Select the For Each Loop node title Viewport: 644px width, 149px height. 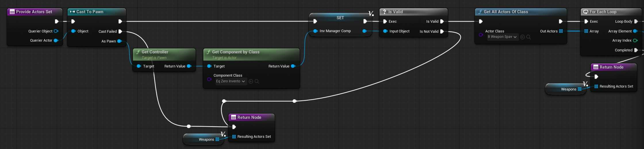(x=603, y=12)
